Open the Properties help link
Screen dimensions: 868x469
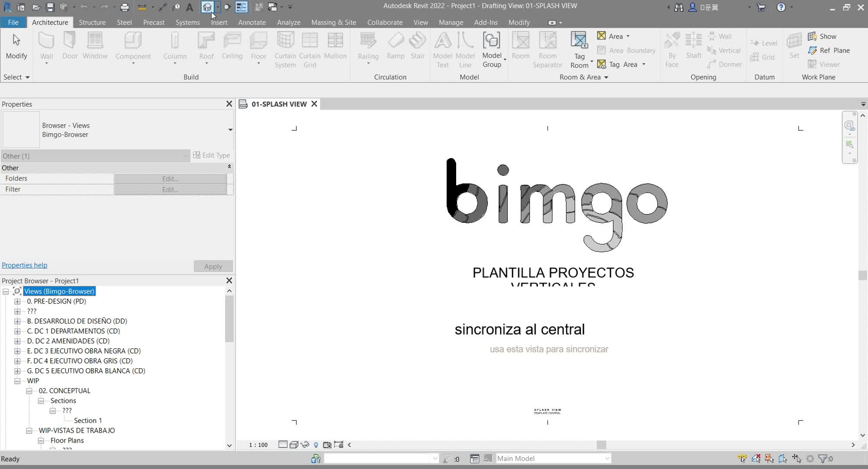pyautogui.click(x=24, y=265)
